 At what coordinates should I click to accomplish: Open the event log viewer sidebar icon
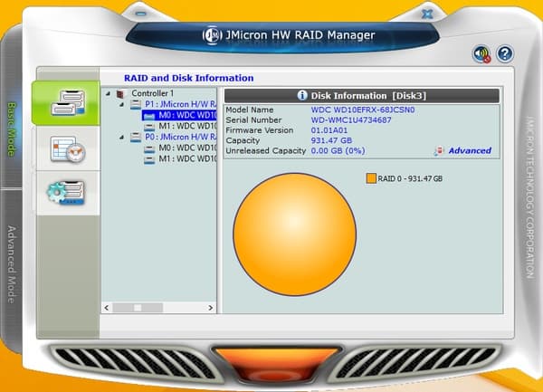68,149
